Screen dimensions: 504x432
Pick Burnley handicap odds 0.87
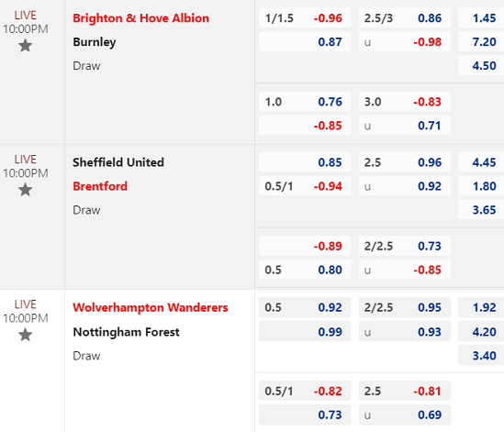(305, 42)
